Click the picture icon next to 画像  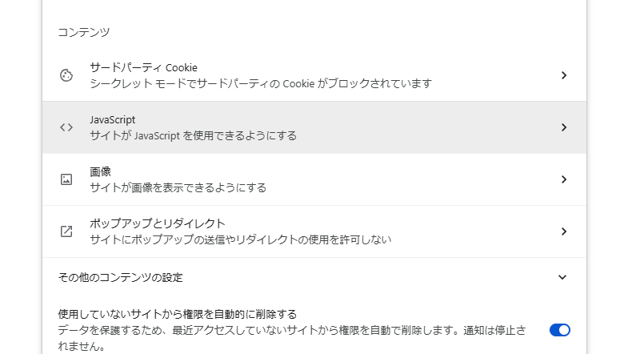[x=66, y=179]
